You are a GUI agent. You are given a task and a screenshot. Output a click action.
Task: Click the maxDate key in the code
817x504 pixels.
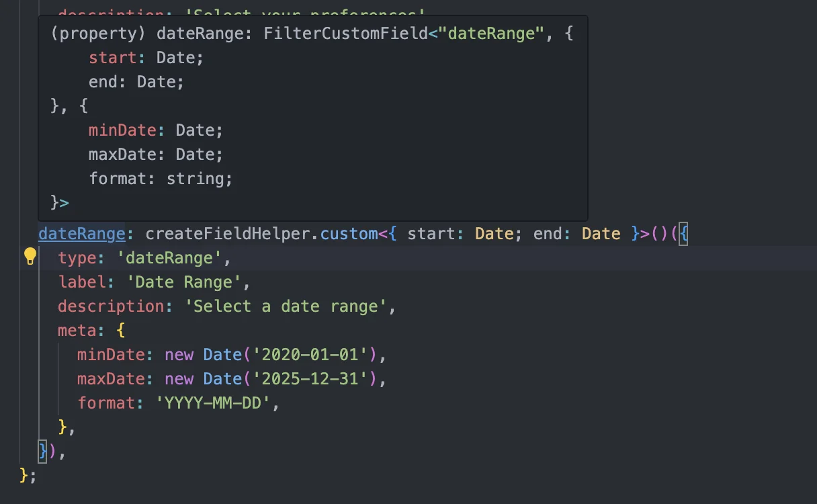[111, 379]
